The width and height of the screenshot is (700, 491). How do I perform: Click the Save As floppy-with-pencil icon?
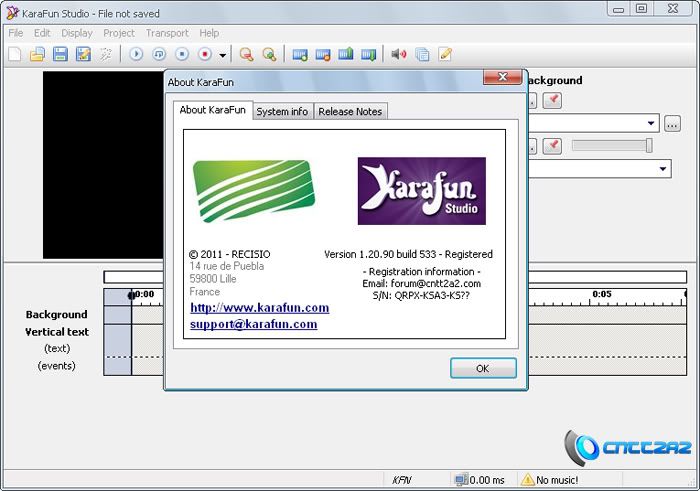tap(83, 54)
